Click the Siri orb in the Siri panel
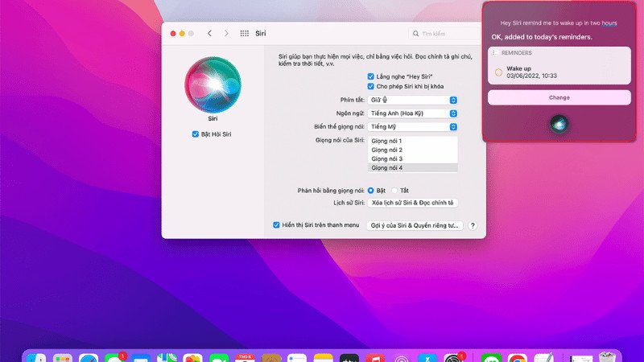The image size is (644, 362). click(559, 124)
